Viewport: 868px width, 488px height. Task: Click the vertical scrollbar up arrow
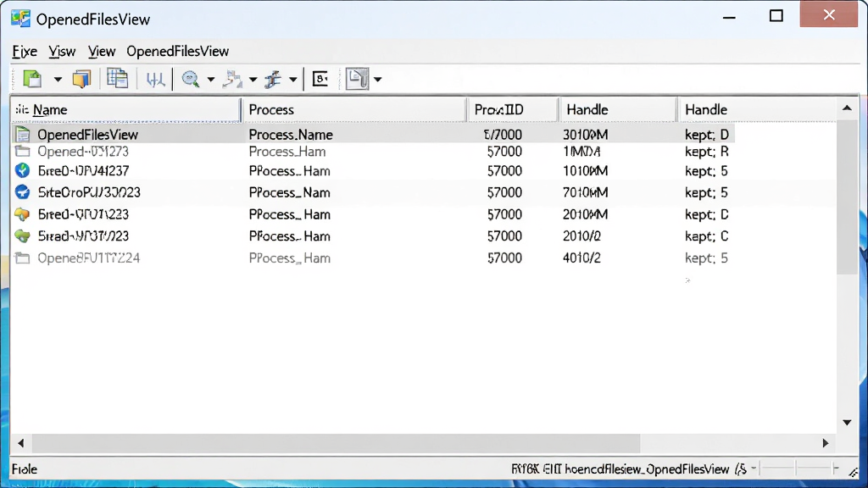coord(847,108)
